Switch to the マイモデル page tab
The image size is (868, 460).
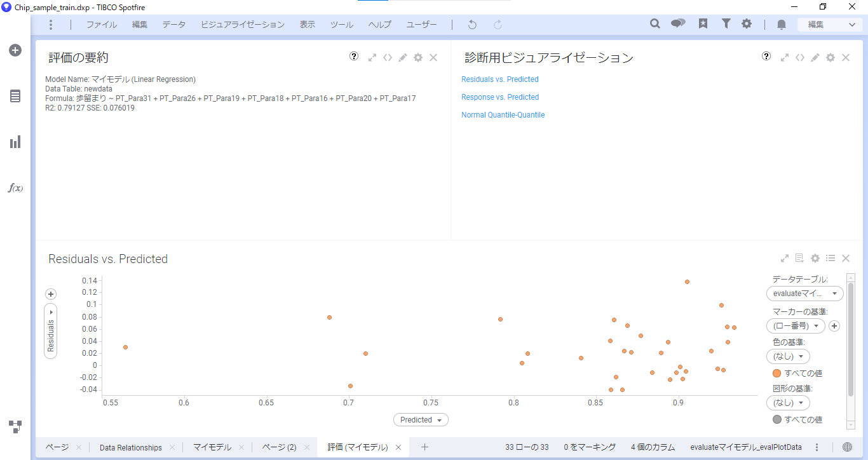[212, 447]
